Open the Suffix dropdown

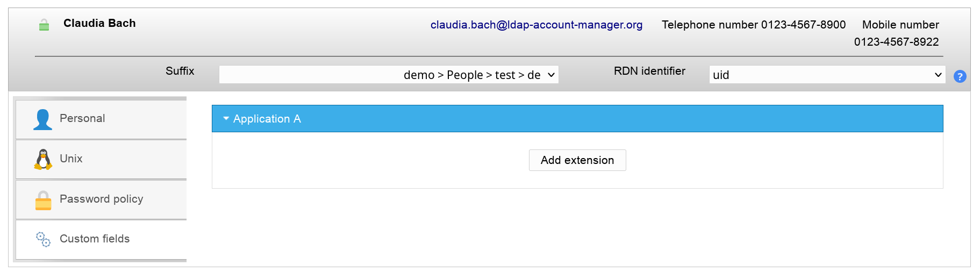click(x=389, y=75)
